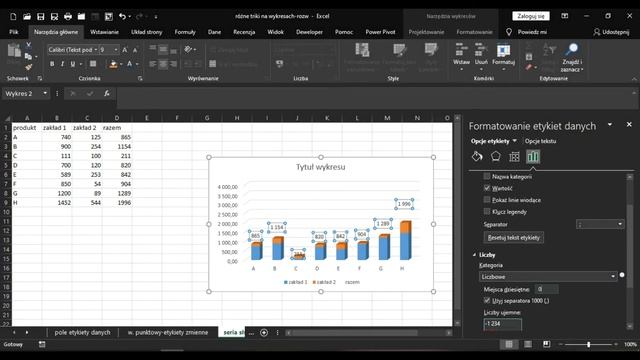Open the Plik menu
640x360 pixels.
(14, 32)
